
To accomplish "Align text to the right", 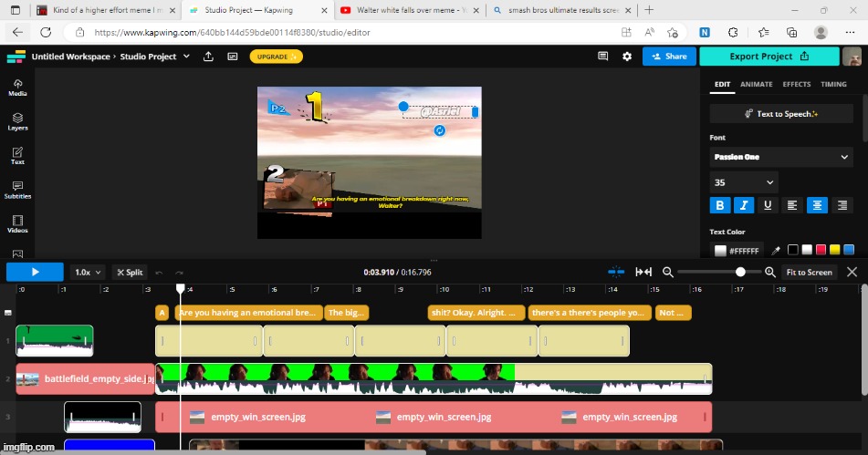I will (x=842, y=205).
